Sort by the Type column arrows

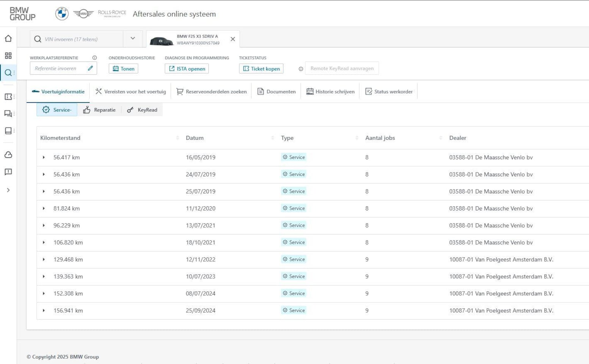[357, 138]
